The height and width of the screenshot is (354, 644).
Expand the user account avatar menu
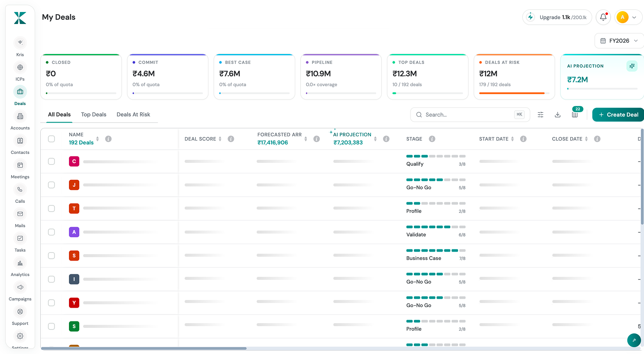pyautogui.click(x=628, y=17)
